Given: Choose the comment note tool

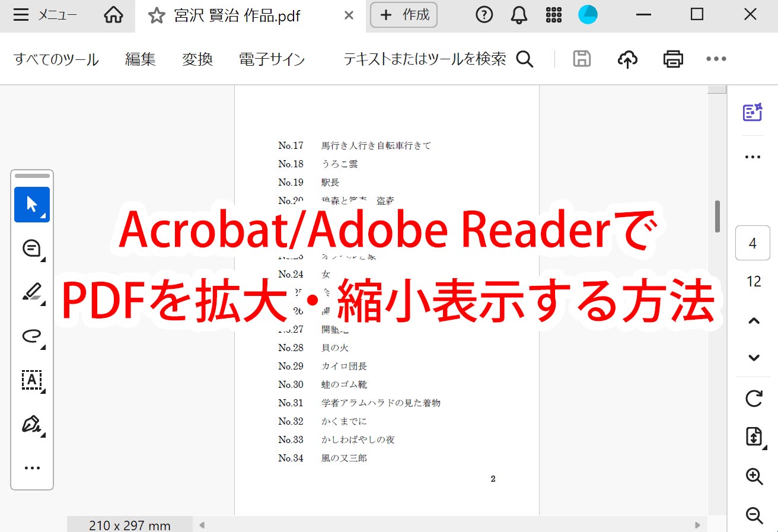Looking at the screenshot, I should tap(32, 249).
